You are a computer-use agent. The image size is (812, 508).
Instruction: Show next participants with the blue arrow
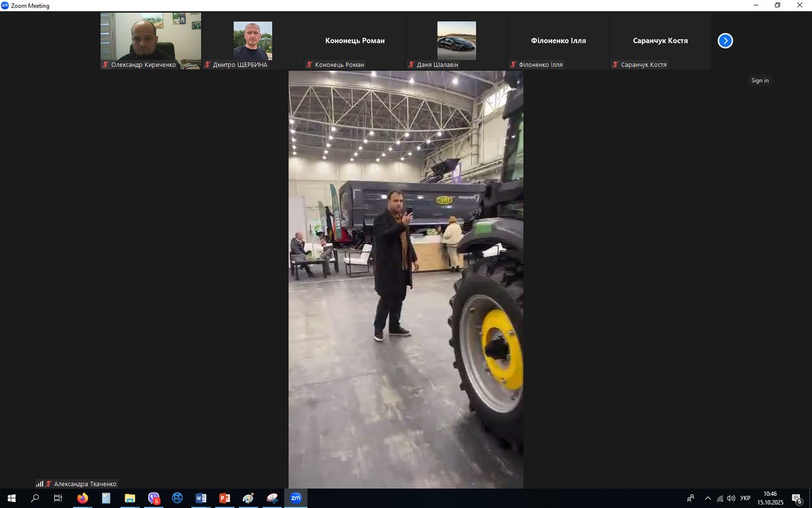pos(725,41)
